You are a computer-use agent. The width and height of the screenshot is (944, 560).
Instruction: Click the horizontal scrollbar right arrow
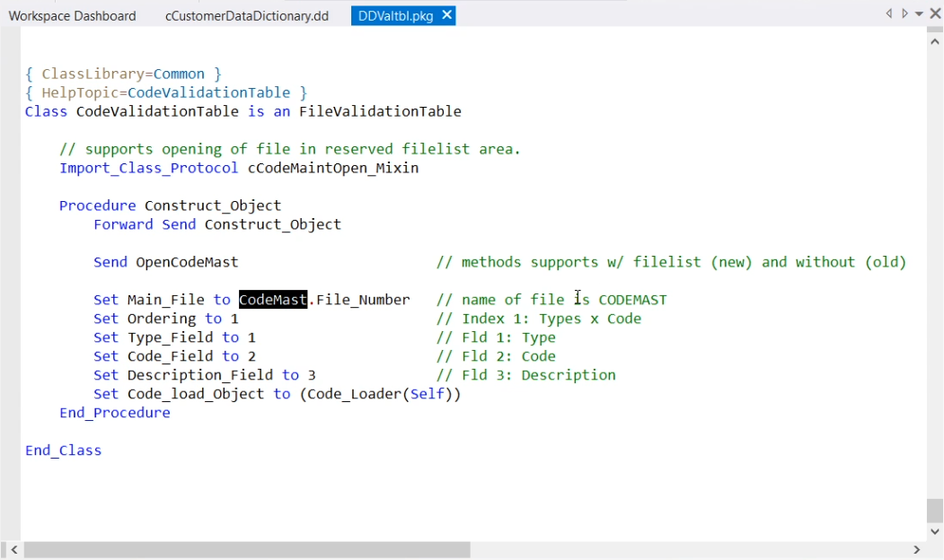click(x=917, y=550)
